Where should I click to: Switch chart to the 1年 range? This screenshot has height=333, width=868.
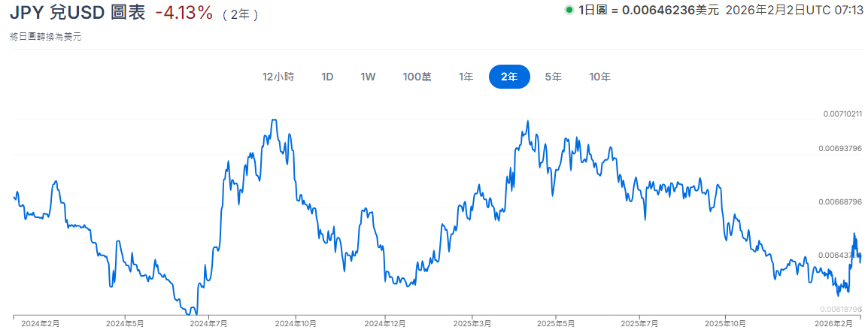466,77
